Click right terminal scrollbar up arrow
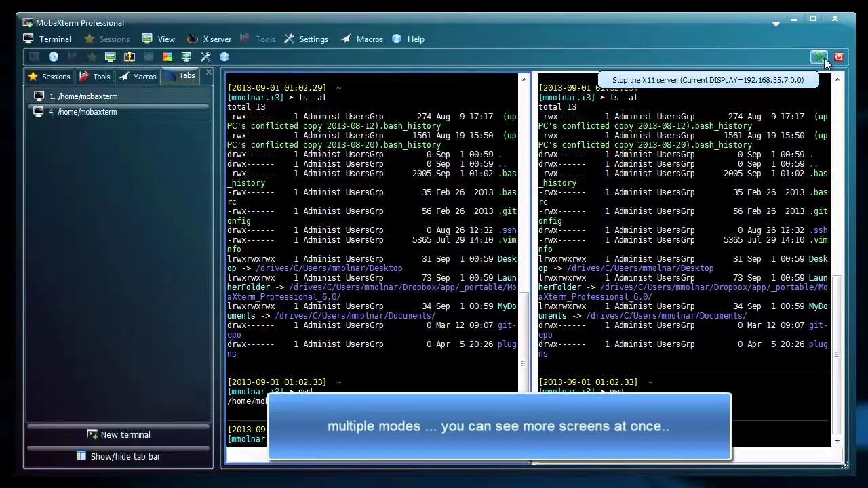 [837, 79]
